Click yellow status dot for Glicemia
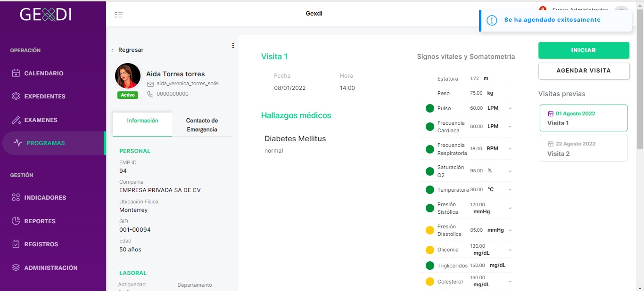This screenshot has height=291, width=644. 430,250
